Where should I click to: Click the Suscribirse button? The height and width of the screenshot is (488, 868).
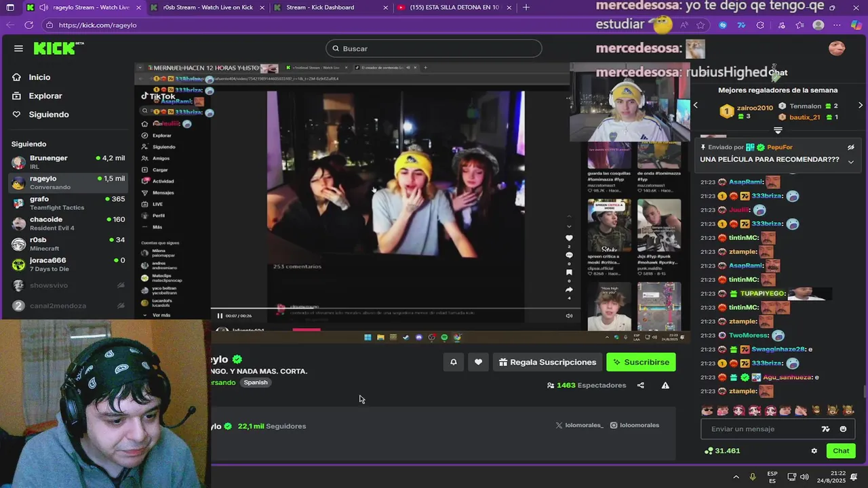coord(641,362)
